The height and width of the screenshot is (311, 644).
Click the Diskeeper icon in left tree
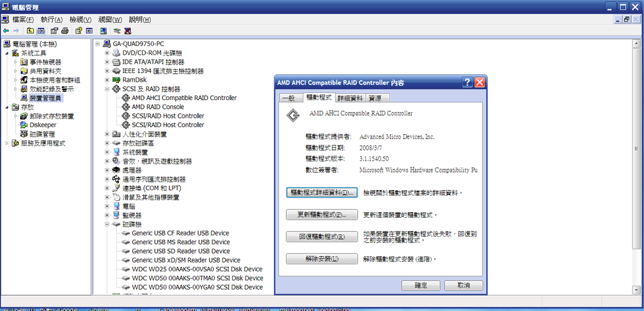[x=24, y=125]
